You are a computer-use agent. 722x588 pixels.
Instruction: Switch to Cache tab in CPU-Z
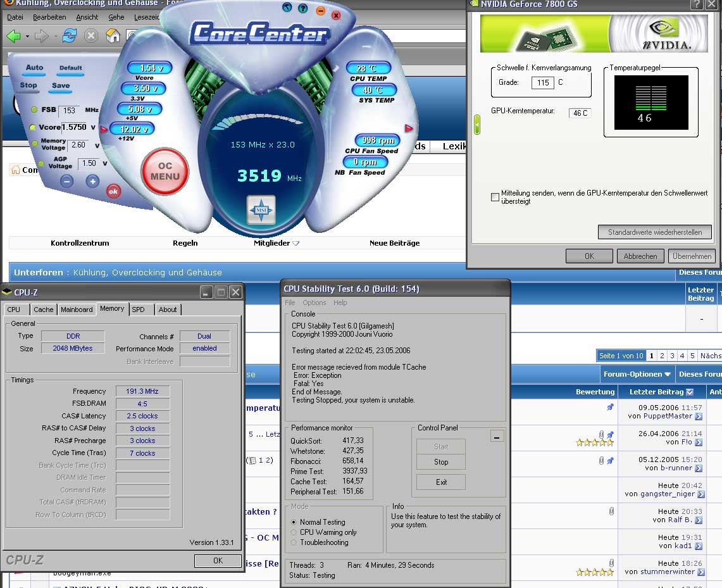coord(43,310)
